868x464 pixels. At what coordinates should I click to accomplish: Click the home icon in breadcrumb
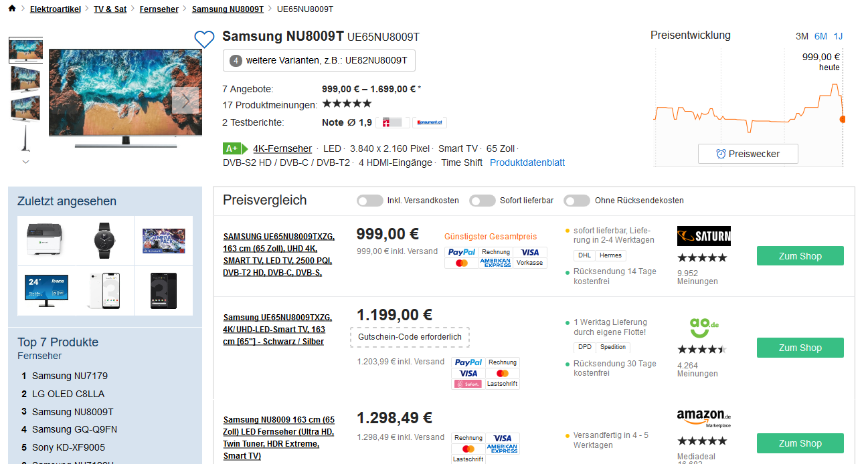[x=12, y=9]
